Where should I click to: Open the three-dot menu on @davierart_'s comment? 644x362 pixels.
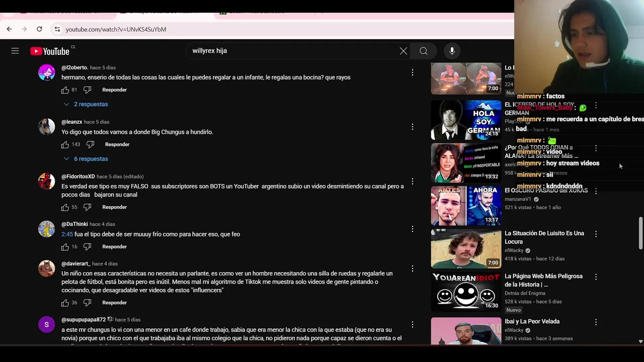(x=413, y=268)
